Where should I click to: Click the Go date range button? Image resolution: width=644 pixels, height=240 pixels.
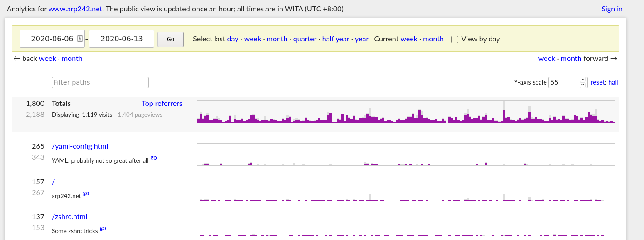point(171,40)
